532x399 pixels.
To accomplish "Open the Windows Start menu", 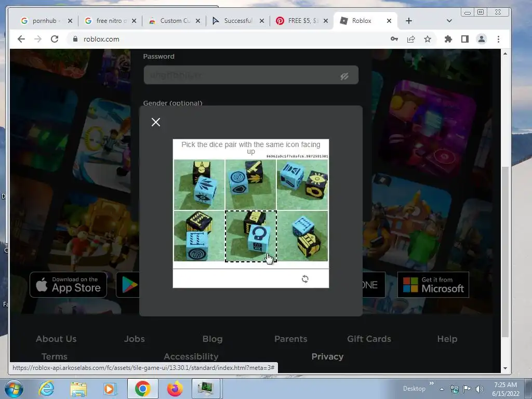I will pyautogui.click(x=14, y=389).
